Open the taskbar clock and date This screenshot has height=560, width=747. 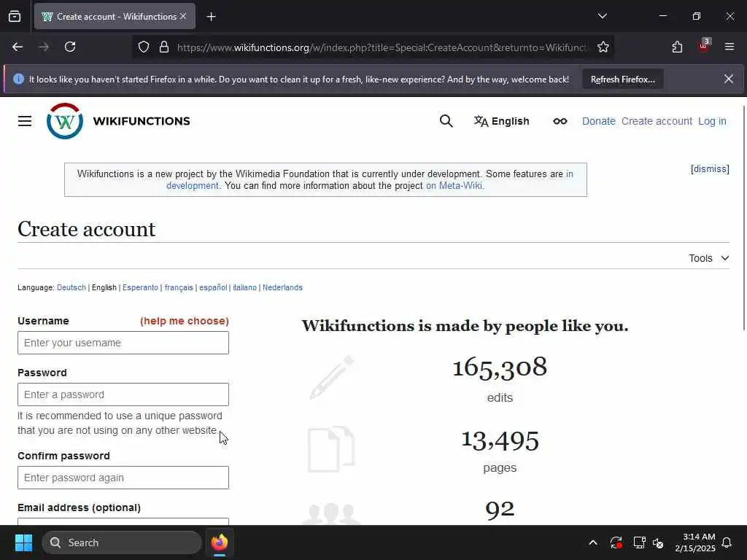pos(694,542)
